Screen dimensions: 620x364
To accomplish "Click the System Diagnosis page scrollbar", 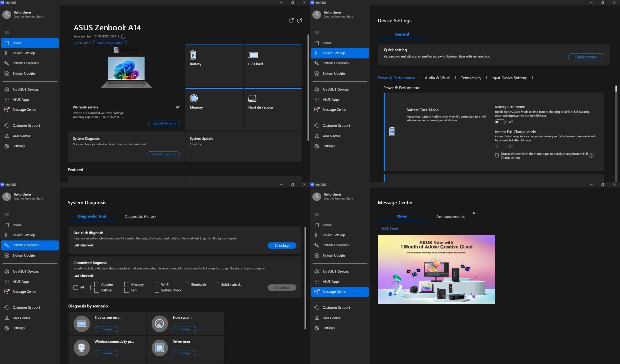I will (x=305, y=278).
